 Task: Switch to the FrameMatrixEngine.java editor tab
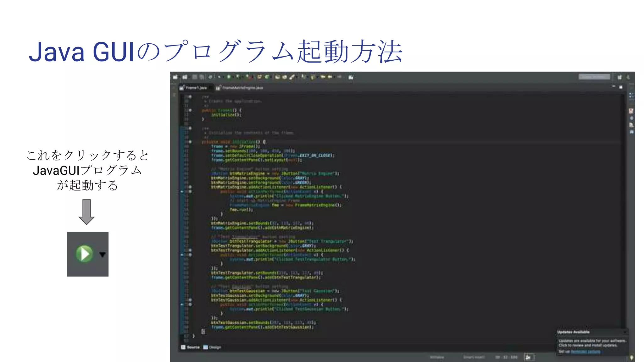pyautogui.click(x=240, y=88)
